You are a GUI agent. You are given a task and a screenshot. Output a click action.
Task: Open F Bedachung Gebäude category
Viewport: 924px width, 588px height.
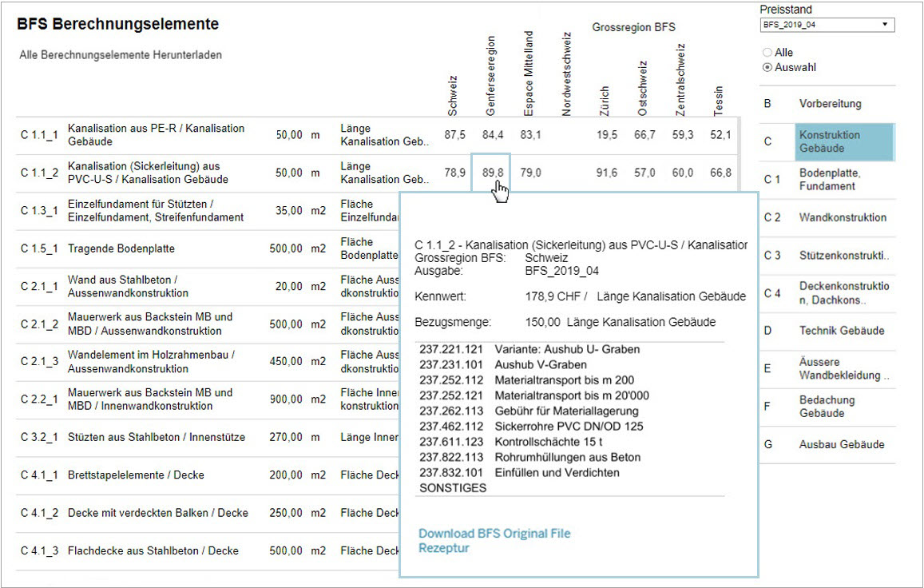[827, 407]
